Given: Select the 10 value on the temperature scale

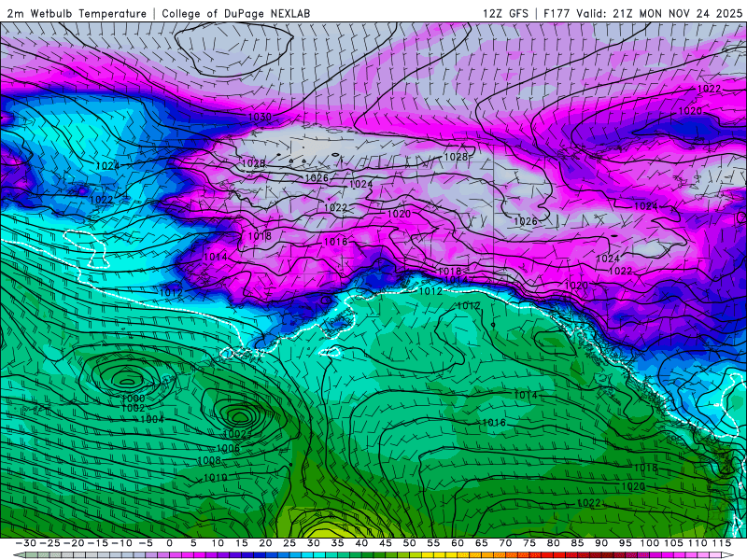Looking at the screenshot, I should (x=218, y=543).
